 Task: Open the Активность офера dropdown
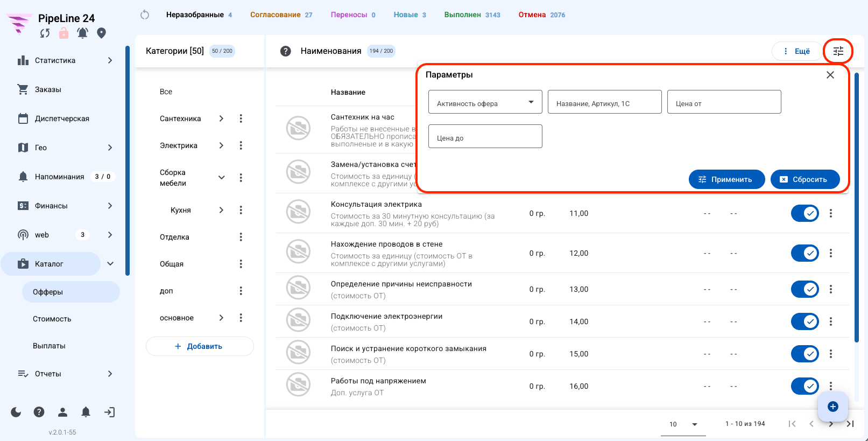click(485, 102)
